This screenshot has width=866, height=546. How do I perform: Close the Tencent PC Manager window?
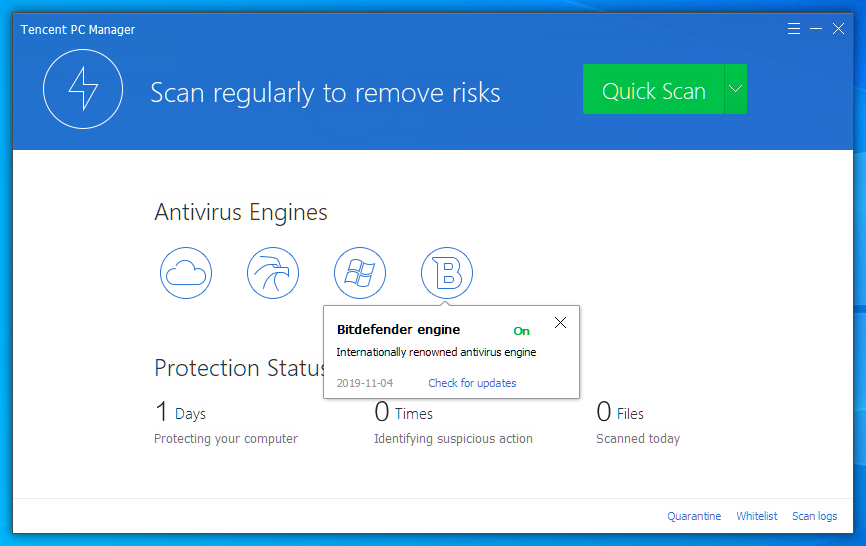839,29
